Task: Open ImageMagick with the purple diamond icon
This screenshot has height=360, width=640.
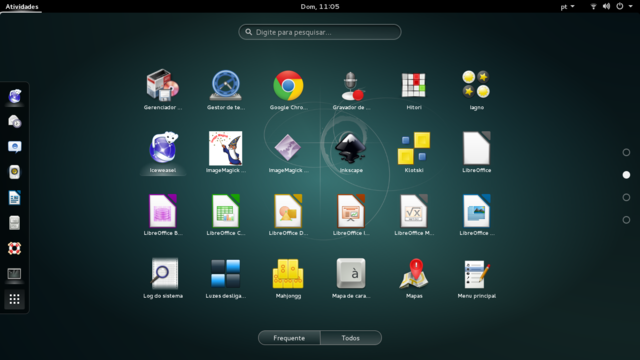Action: (x=288, y=147)
